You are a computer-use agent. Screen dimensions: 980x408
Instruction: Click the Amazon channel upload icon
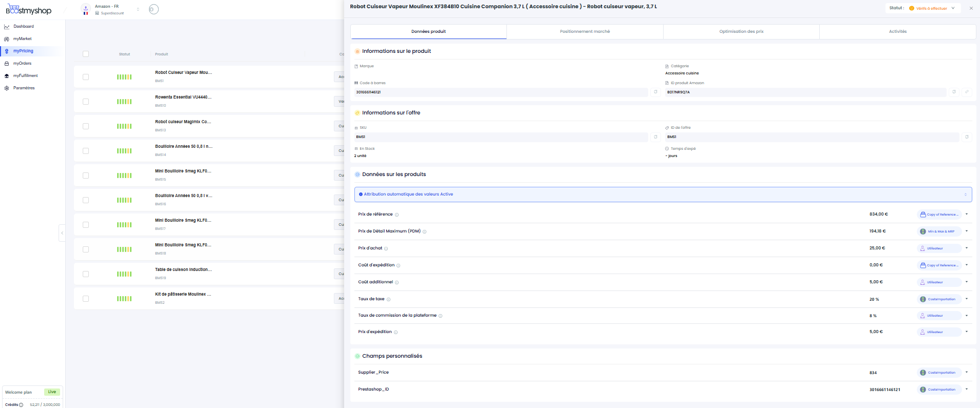tap(86, 8)
